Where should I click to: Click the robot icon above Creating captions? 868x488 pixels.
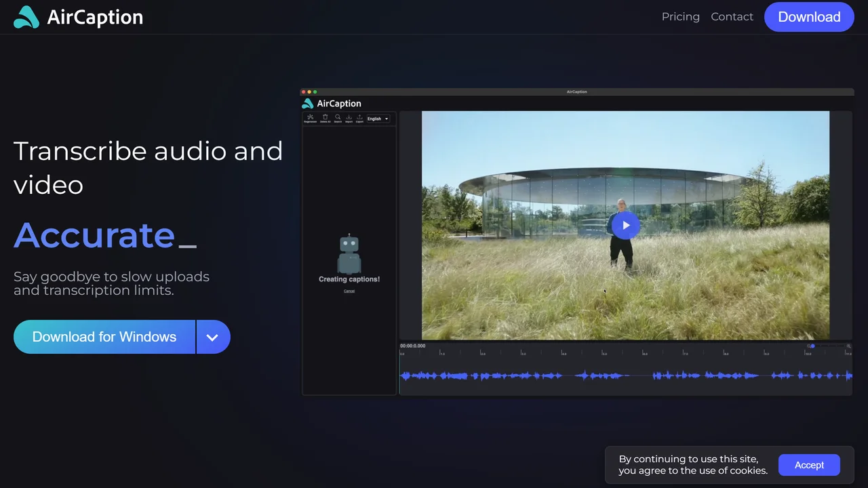[x=349, y=253]
